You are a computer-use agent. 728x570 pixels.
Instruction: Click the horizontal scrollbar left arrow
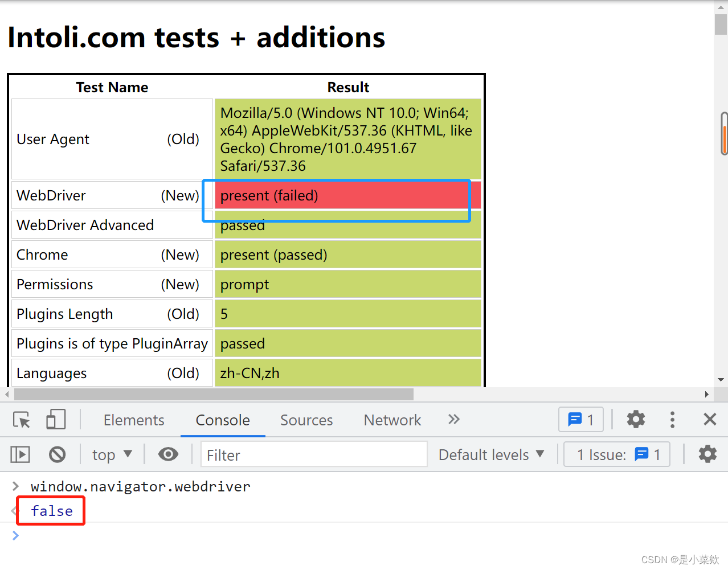(x=6, y=394)
